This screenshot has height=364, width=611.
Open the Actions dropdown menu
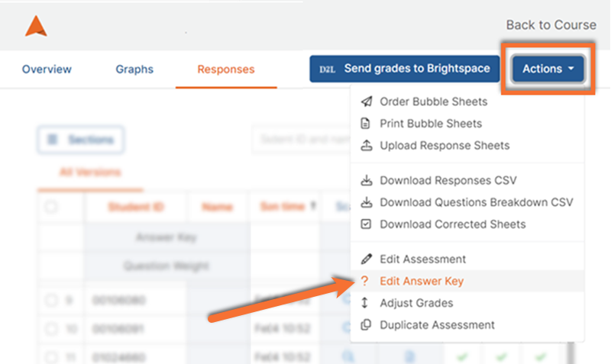point(548,69)
